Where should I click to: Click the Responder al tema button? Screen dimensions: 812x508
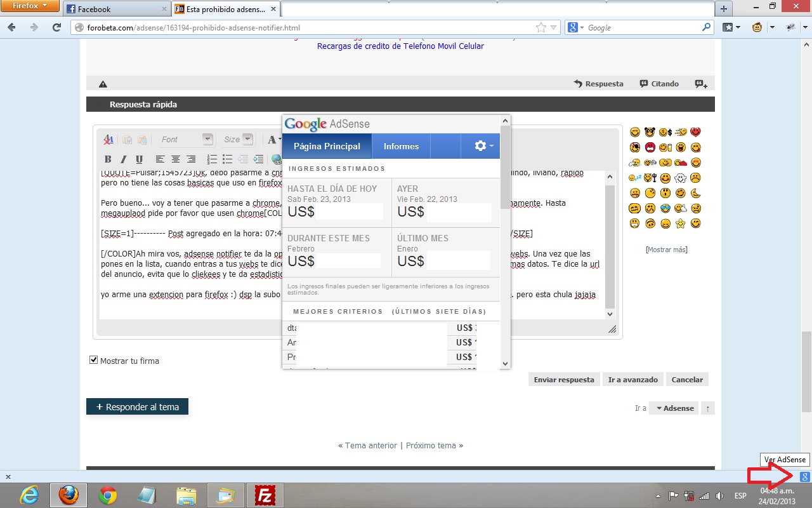pos(137,407)
